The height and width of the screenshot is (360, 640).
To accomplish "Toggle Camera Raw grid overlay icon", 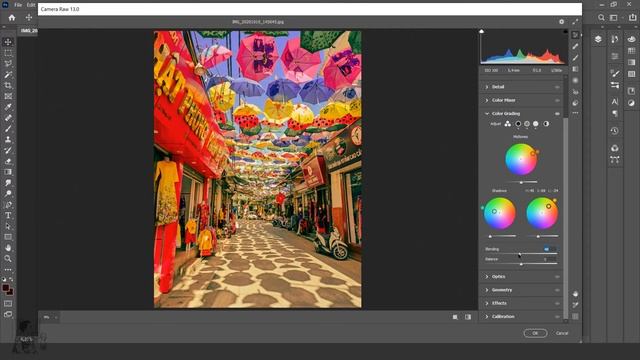I will [x=575, y=316].
